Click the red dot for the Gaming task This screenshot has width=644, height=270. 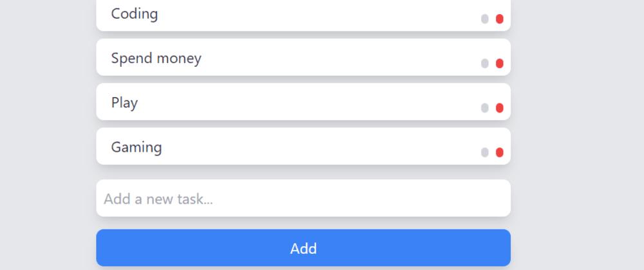click(x=500, y=152)
